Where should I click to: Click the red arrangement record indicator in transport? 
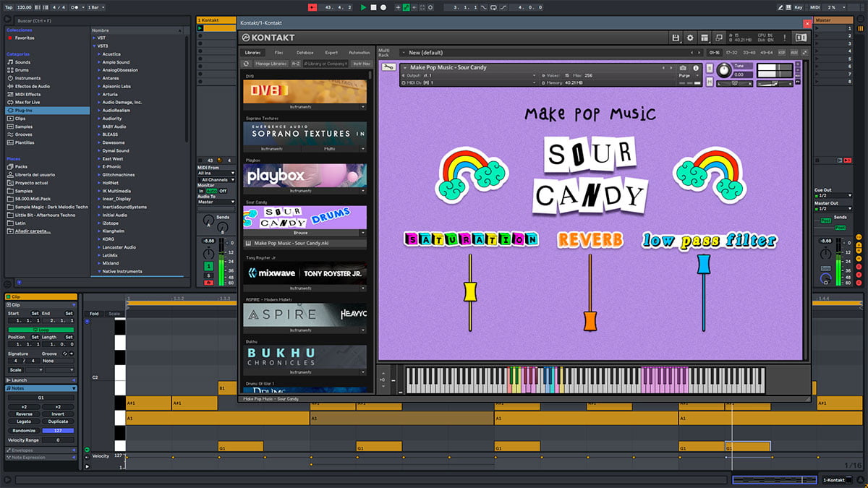click(312, 7)
